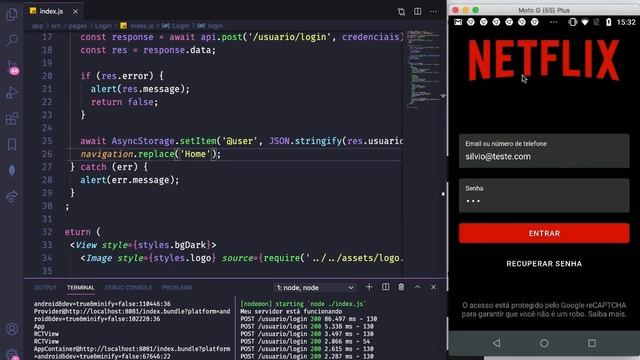
Task: Tap the red ENTRAR button
Action: (x=544, y=233)
